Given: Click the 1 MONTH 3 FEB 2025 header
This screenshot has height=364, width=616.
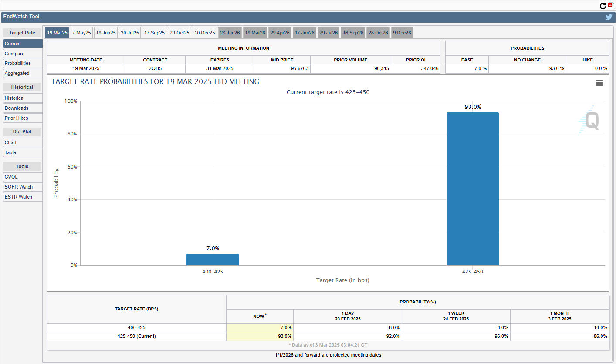Looking at the screenshot, I should pyautogui.click(x=560, y=316).
